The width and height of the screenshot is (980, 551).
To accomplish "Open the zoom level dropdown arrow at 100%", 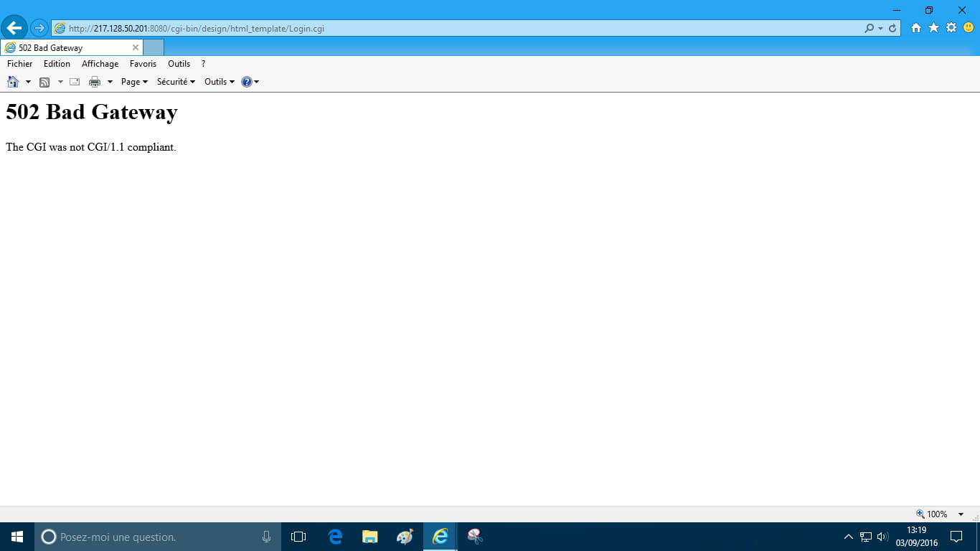I will (961, 514).
